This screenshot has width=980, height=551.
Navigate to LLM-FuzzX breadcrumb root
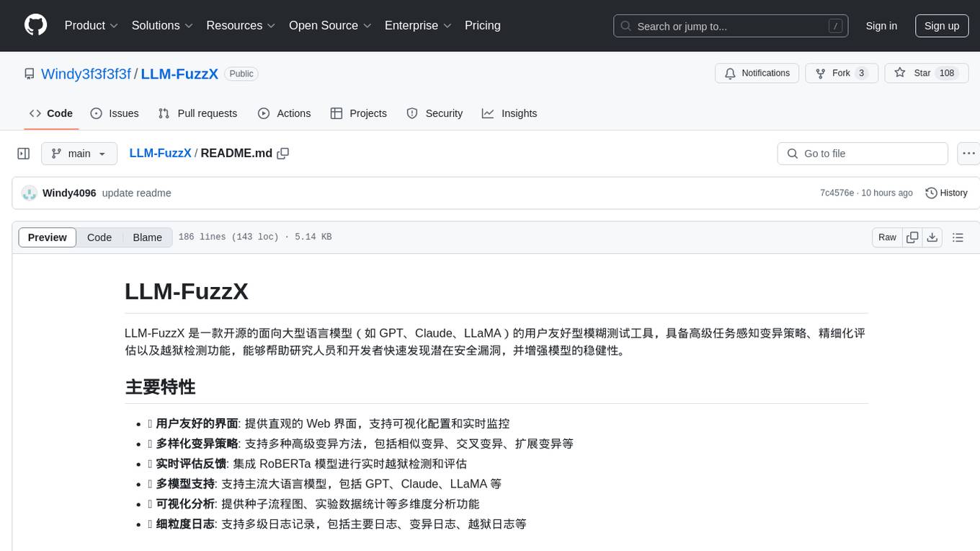pyautogui.click(x=160, y=153)
